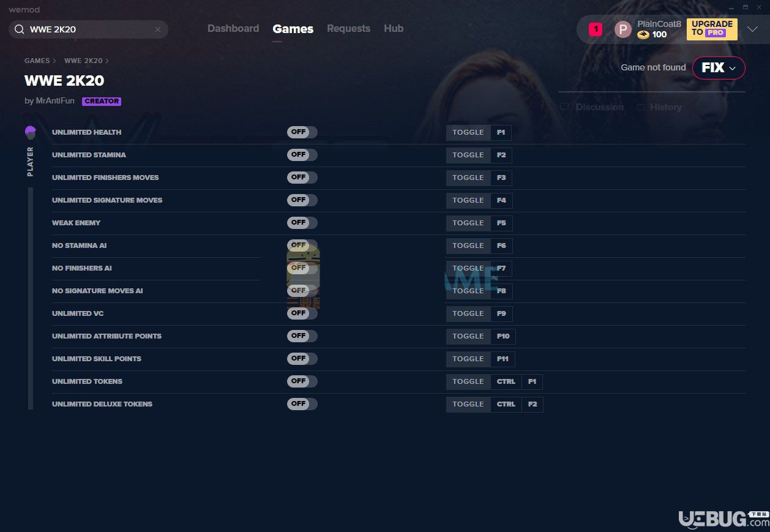The image size is (770, 532).
Task: Open the account menu chevron
Action: pyautogui.click(x=752, y=29)
